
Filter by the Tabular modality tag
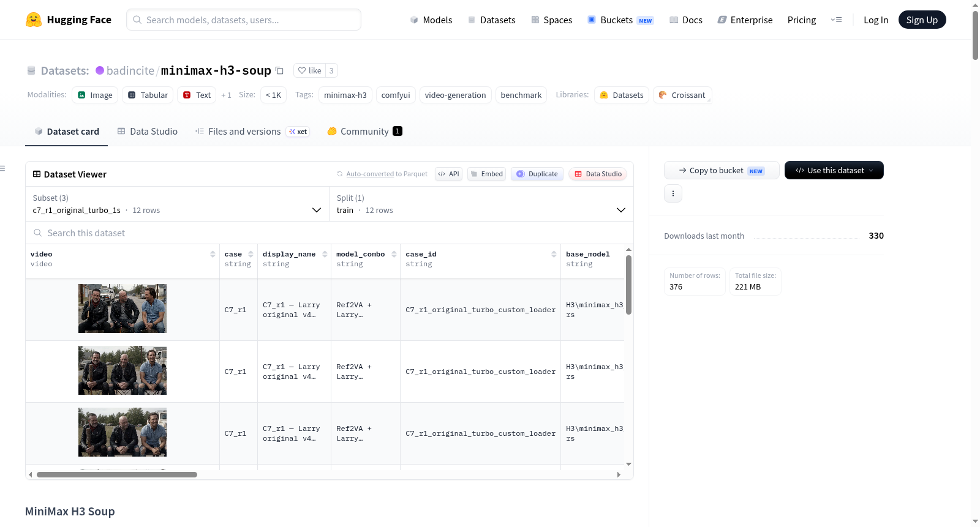(148, 95)
